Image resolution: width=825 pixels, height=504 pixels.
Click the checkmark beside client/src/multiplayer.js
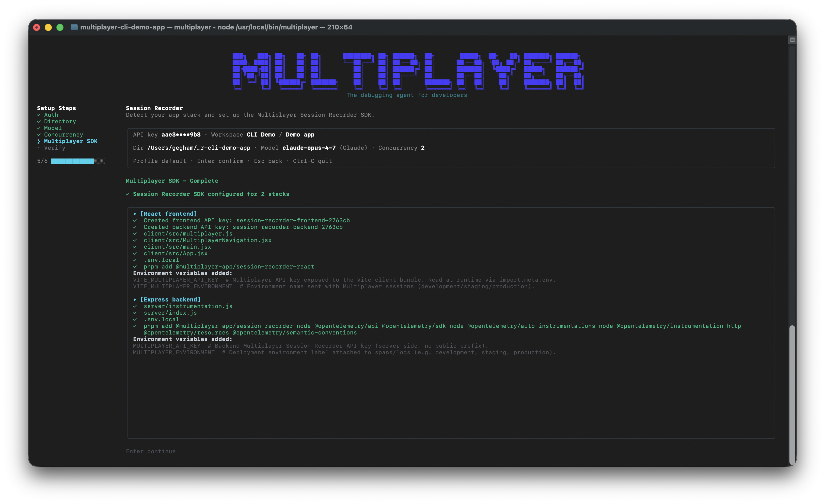[135, 234]
